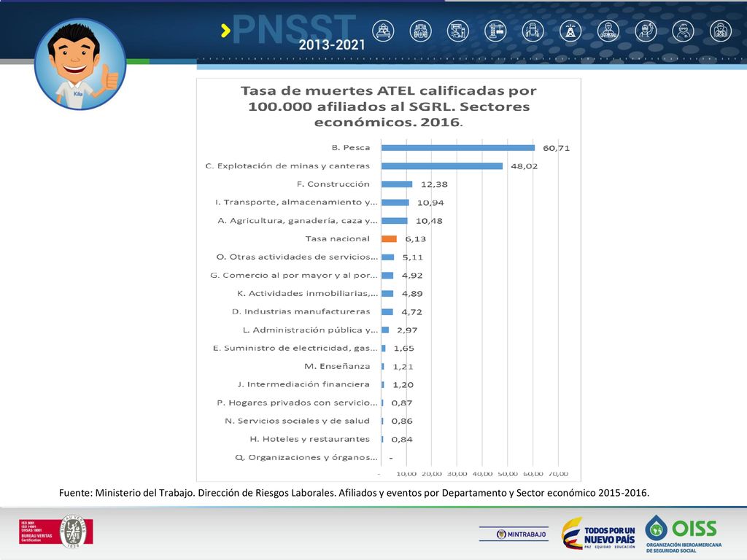Click the value 1,21
The height and width of the screenshot is (560, 747).
tap(403, 367)
